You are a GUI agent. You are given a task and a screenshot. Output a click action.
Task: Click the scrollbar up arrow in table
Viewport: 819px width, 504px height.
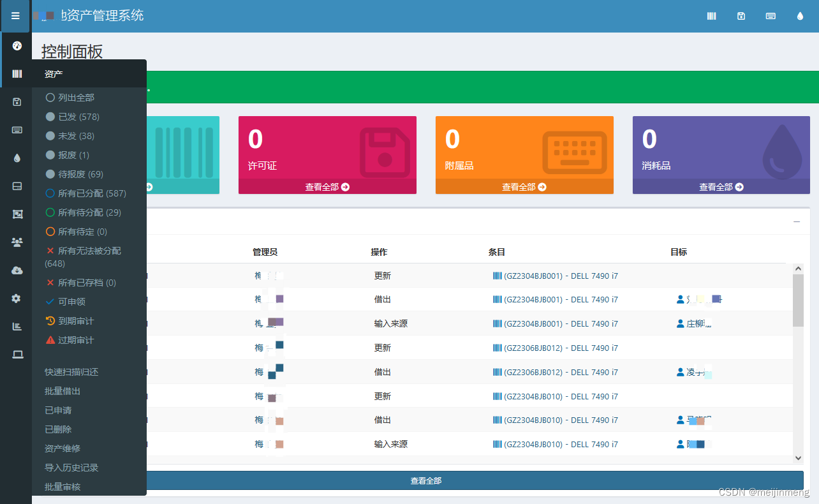[x=798, y=269]
